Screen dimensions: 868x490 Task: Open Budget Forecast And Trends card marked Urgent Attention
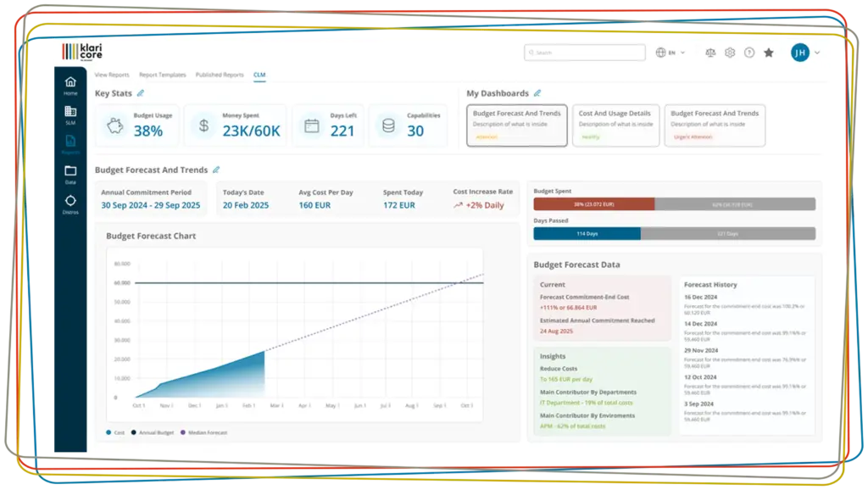[x=715, y=125]
